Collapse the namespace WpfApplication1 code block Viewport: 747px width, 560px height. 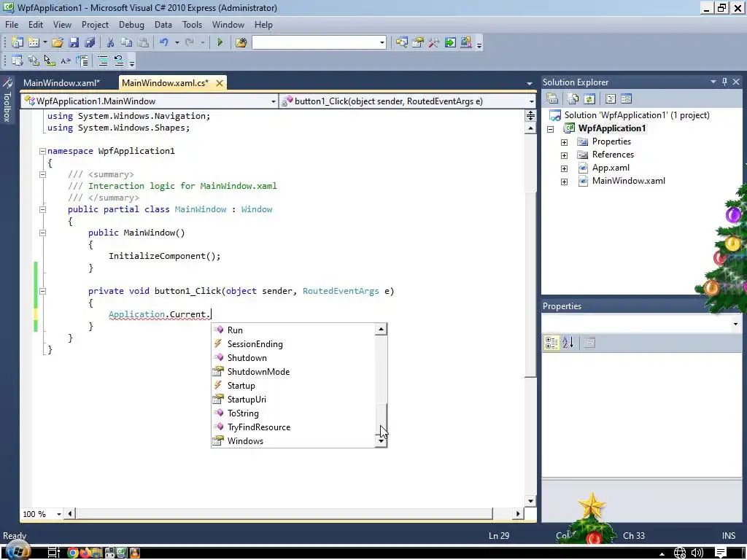pos(42,151)
